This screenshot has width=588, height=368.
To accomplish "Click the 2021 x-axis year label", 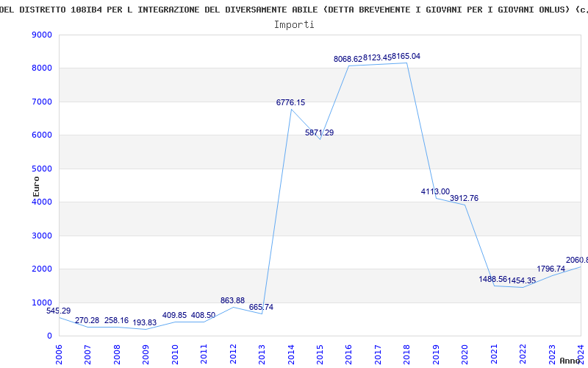I will point(493,354).
